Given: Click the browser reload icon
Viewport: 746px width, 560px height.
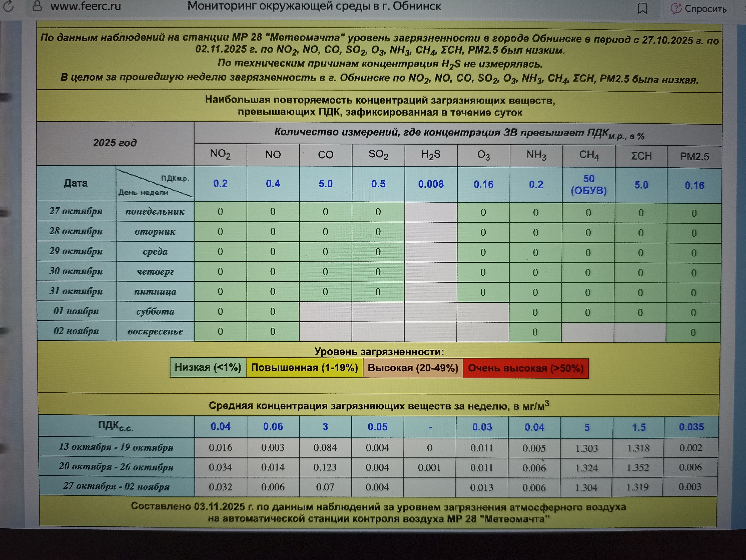Looking at the screenshot, I should click(x=8, y=6).
